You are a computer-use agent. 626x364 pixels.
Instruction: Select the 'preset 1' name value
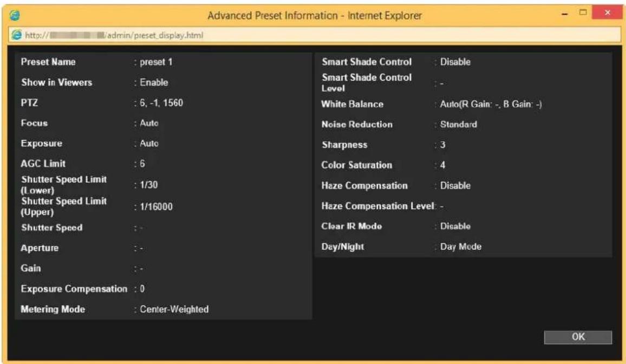pyautogui.click(x=156, y=62)
